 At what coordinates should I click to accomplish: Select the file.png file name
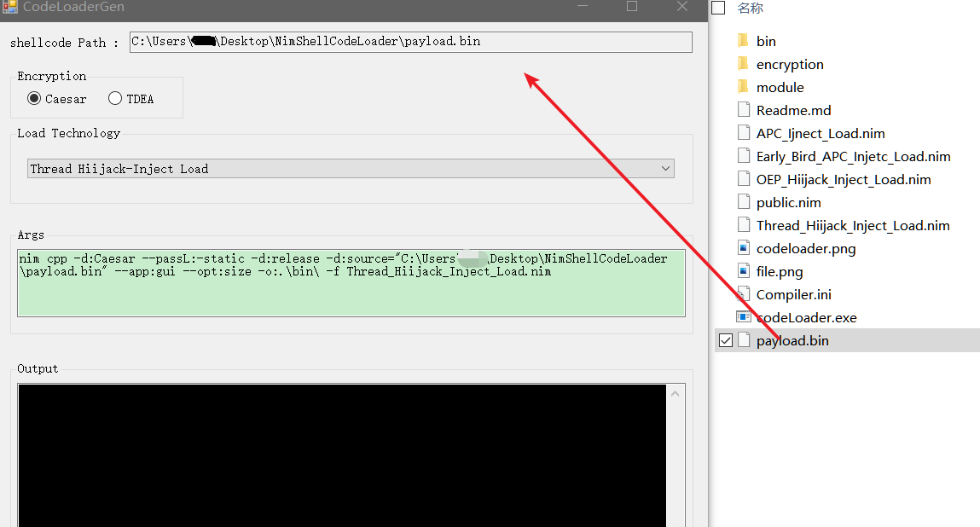click(780, 272)
